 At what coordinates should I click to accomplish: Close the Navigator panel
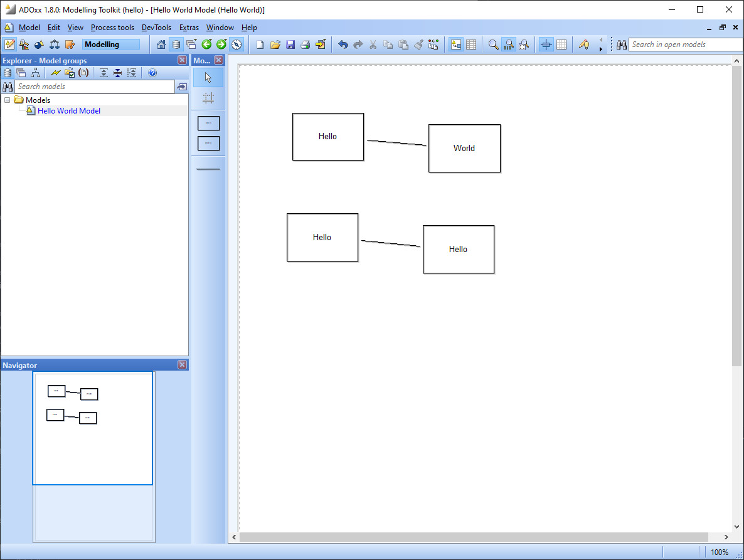click(182, 364)
